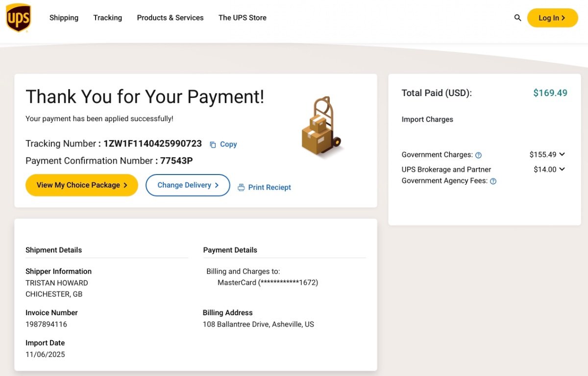Click the printer icon for receipt
This screenshot has width=588, height=376.
coord(241,187)
